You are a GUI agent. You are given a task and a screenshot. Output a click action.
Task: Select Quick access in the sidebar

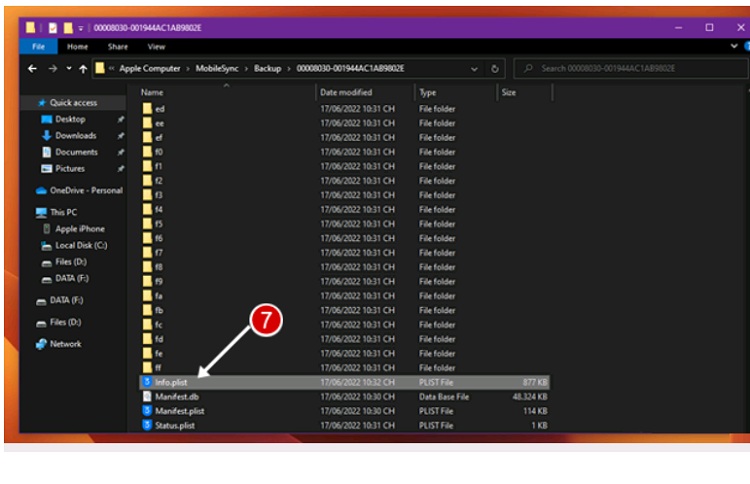click(x=73, y=103)
